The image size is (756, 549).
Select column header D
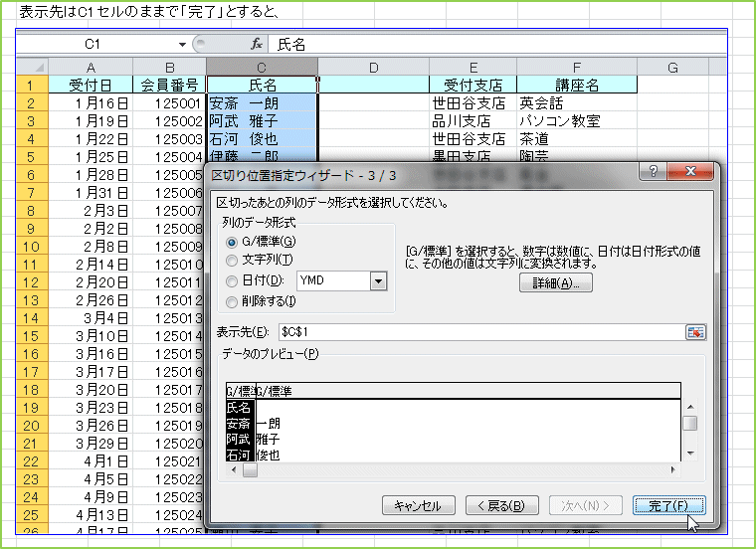tap(374, 67)
